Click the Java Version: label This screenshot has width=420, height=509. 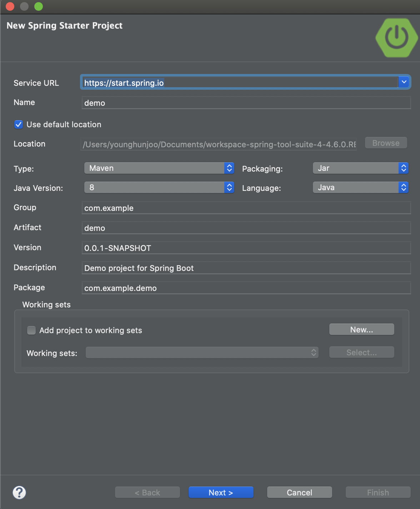pos(38,188)
